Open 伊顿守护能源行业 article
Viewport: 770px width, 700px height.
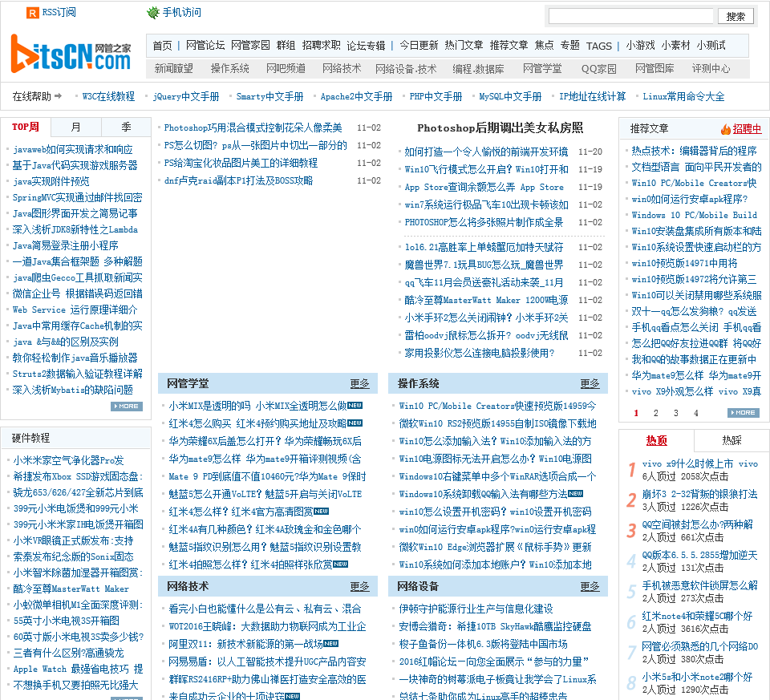[x=476, y=609]
